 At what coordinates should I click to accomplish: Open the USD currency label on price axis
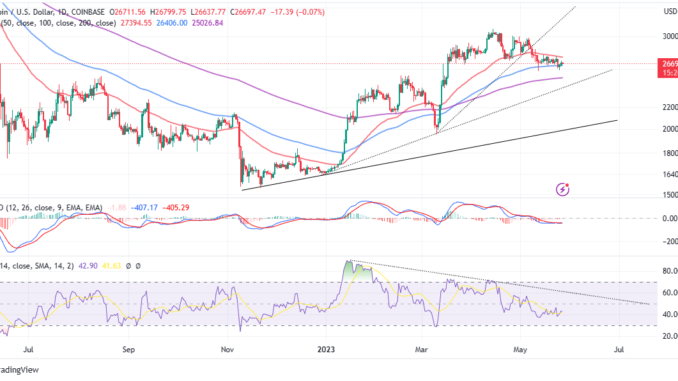[670, 12]
